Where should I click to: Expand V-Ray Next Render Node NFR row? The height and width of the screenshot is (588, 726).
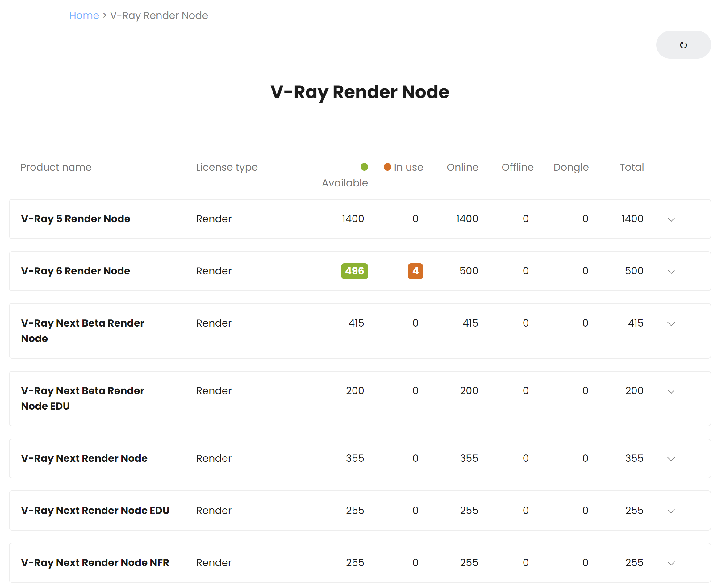671,563
